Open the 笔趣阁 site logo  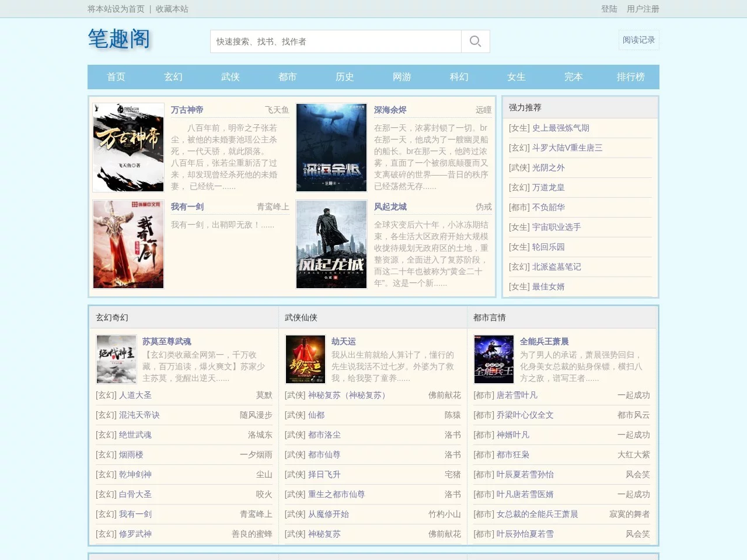click(x=119, y=39)
